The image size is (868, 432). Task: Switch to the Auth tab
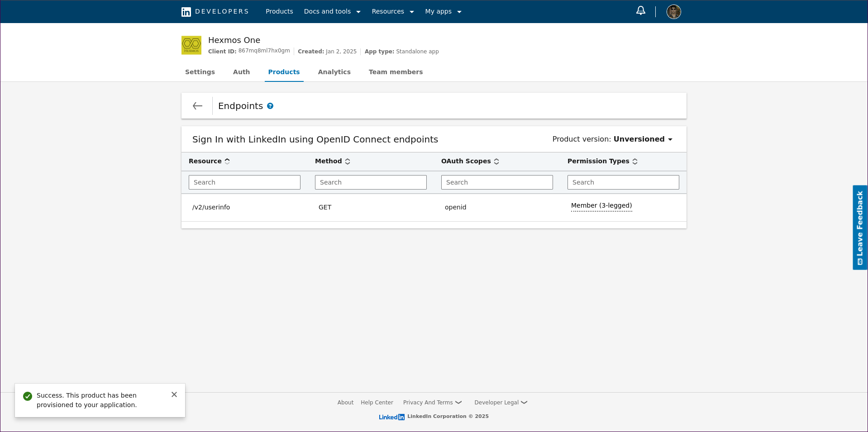coord(241,72)
